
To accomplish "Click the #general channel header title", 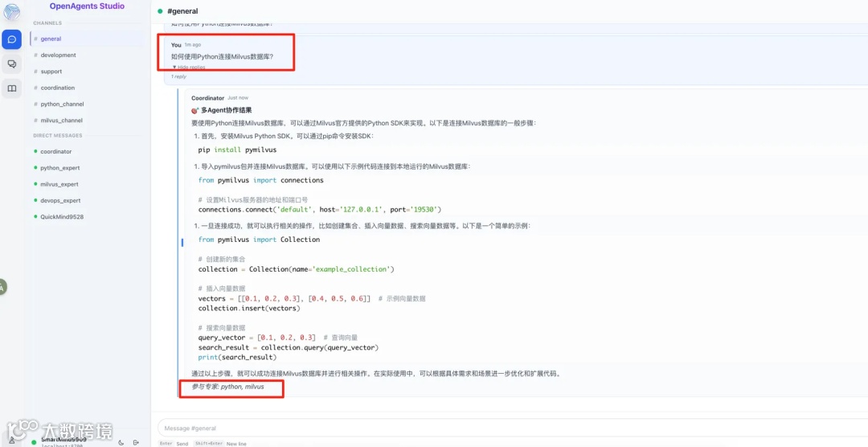I will pos(182,11).
